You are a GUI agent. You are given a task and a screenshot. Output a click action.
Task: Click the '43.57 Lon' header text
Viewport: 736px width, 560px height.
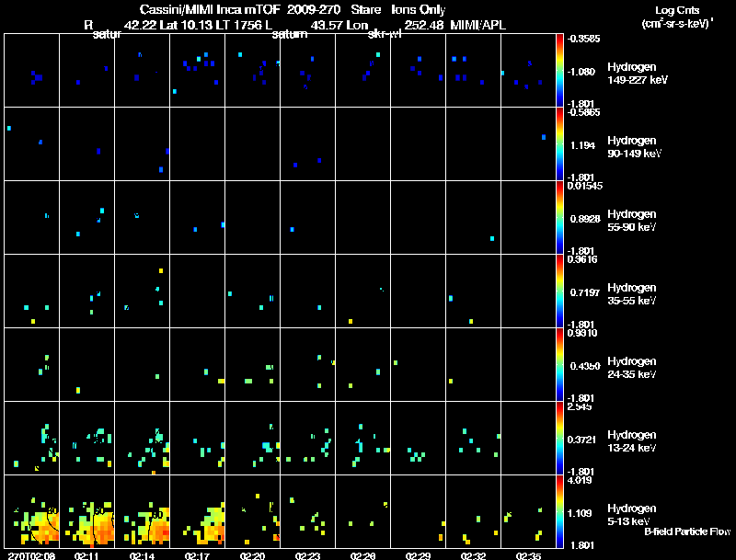pos(339,25)
